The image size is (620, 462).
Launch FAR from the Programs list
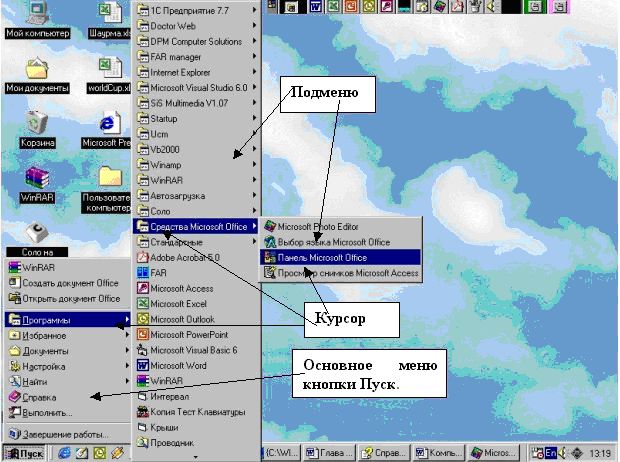(x=196, y=273)
